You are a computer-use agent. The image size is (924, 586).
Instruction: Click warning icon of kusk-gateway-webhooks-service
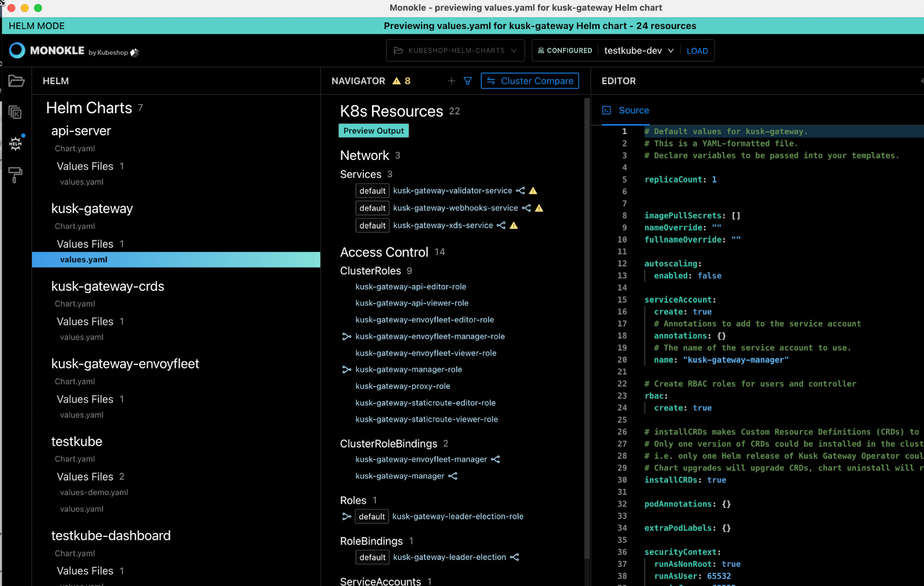(539, 208)
